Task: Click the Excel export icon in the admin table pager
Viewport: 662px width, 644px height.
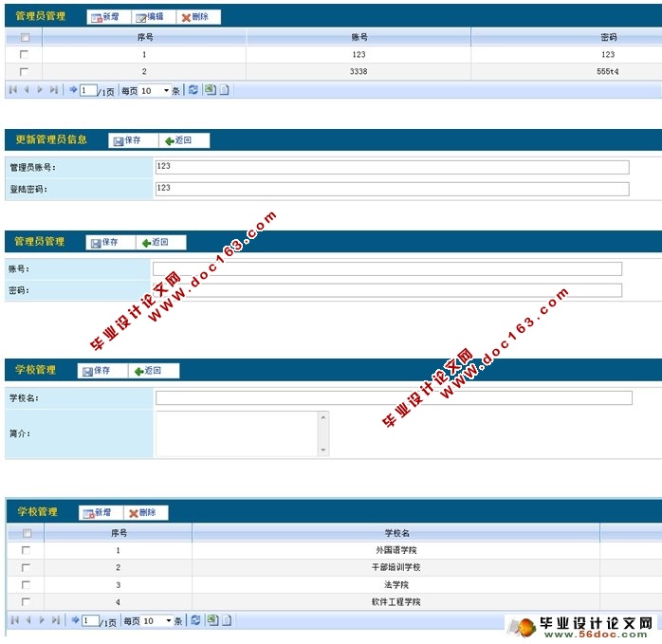Action: pyautogui.click(x=210, y=89)
